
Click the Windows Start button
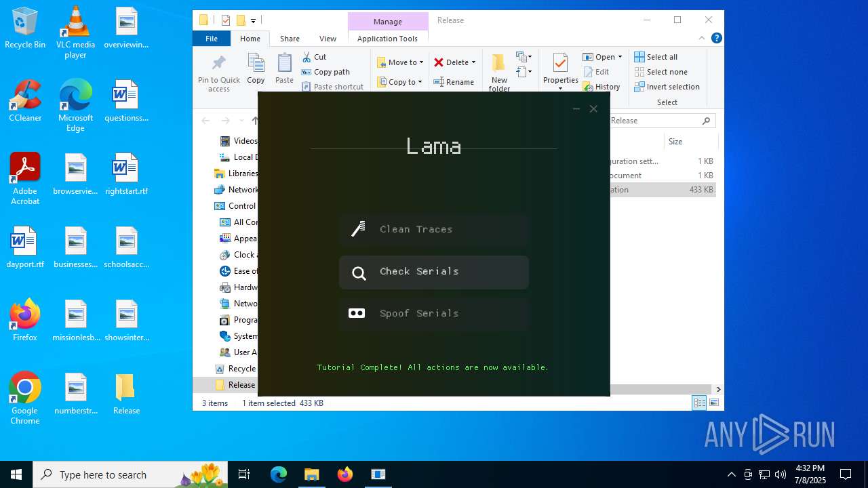pos(16,474)
